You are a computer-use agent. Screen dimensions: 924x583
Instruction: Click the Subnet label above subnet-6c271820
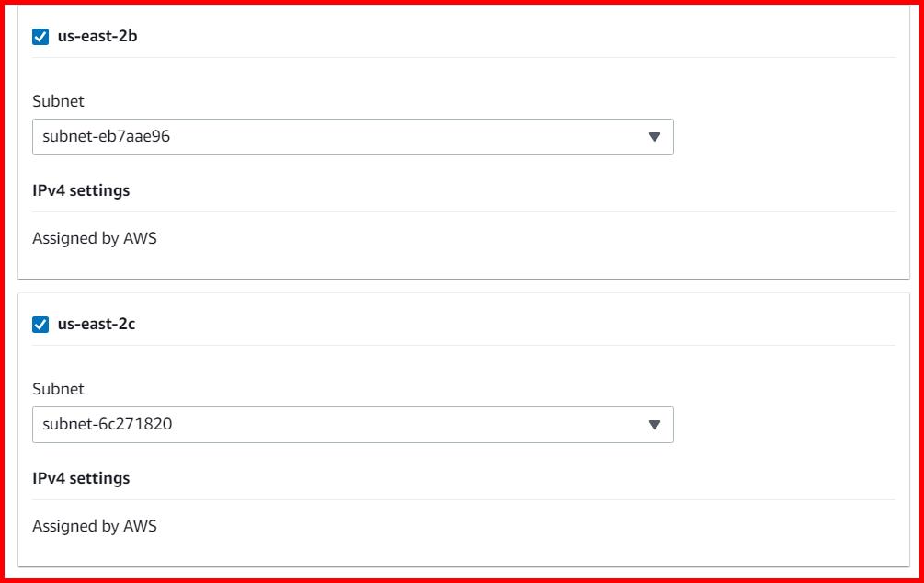coord(59,389)
